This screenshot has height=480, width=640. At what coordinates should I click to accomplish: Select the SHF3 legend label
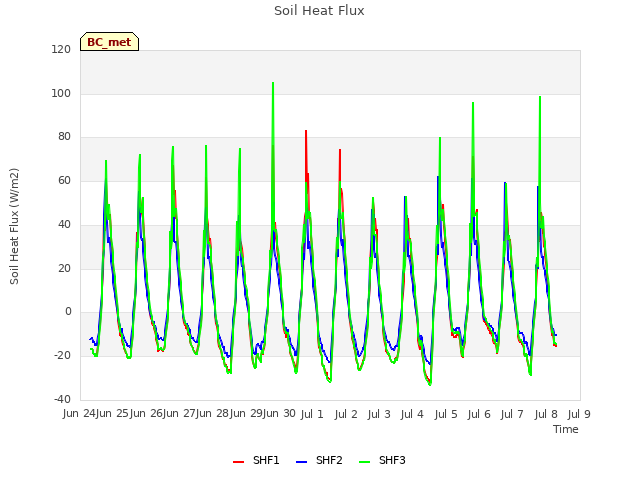point(392,460)
